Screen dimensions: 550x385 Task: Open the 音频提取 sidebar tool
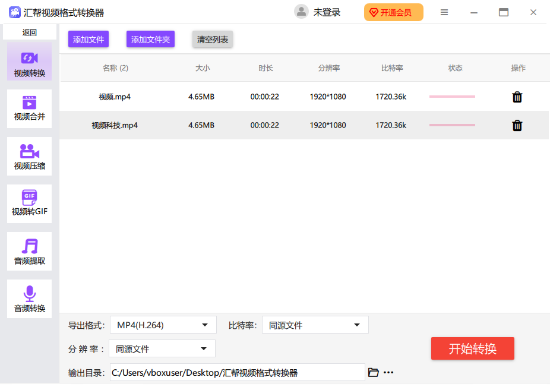point(29,251)
